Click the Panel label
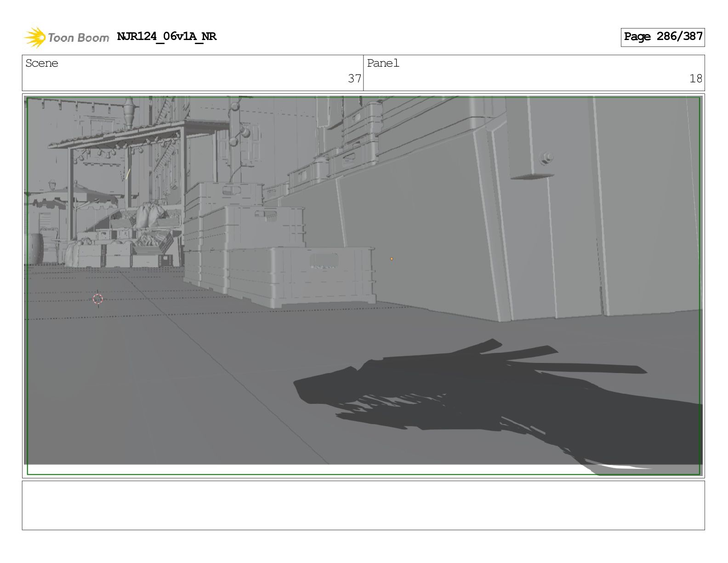 [x=383, y=63]
